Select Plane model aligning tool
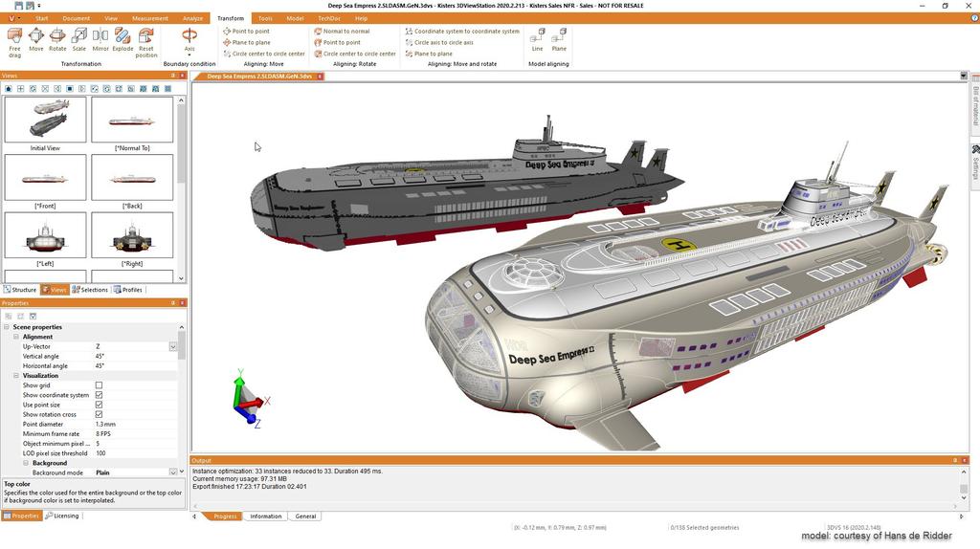This screenshot has height=549, width=980. pyautogui.click(x=559, y=40)
